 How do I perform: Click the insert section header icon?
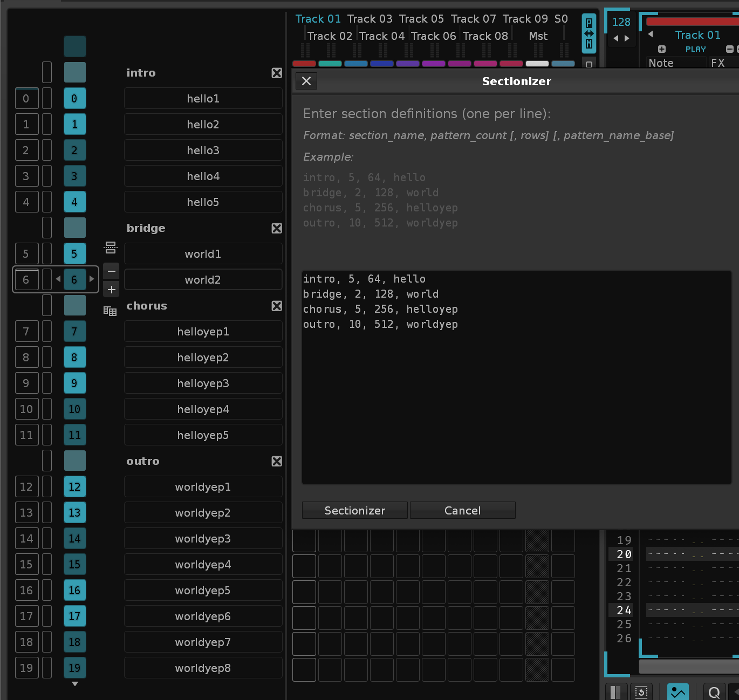click(111, 248)
